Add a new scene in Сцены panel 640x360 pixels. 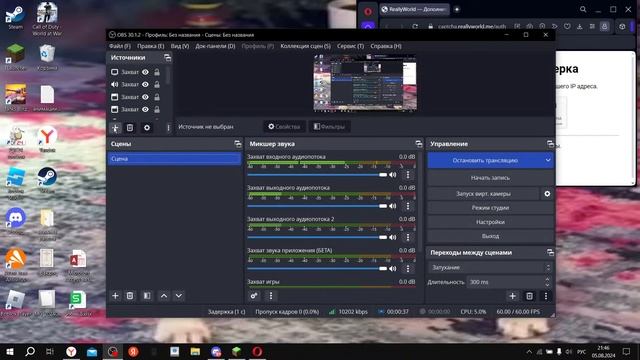pos(115,296)
